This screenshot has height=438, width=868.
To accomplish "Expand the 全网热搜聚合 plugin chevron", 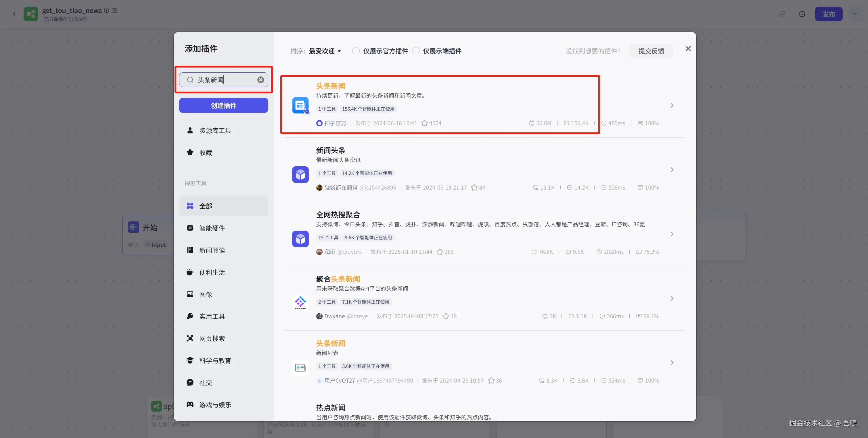I will (672, 234).
